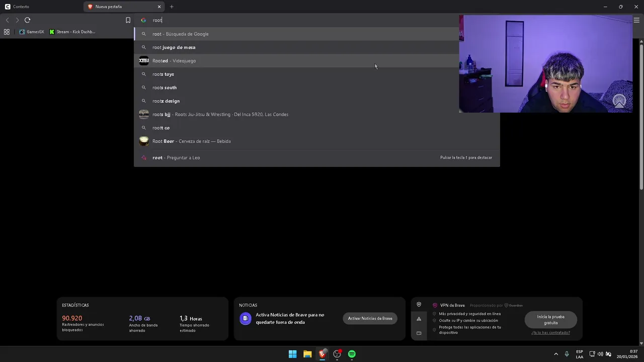Viewport: 644px width, 362px height.
Task: Click '¿Ya lo has contratado?' link
Action: (550, 332)
